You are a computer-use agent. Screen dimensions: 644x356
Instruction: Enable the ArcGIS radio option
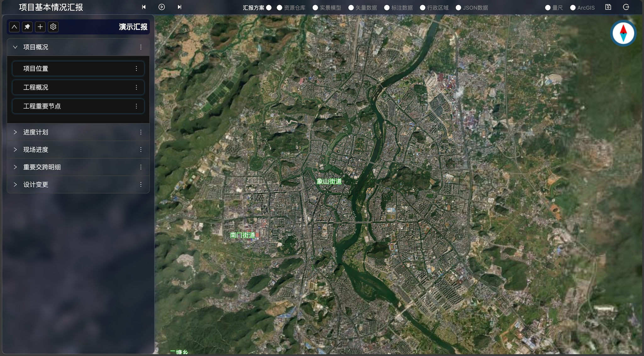[x=573, y=8]
